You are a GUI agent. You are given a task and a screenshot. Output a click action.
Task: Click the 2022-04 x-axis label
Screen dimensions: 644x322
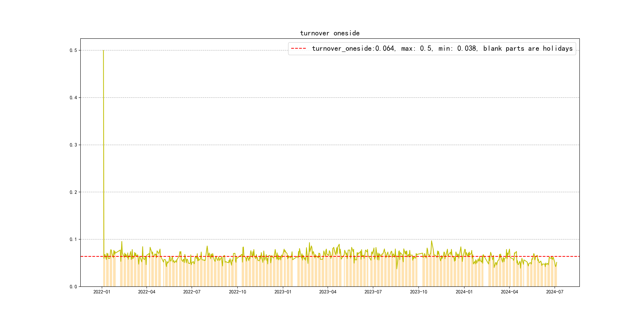point(146,292)
